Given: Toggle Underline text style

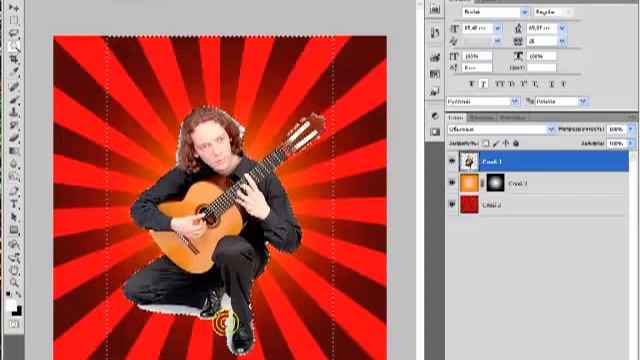Looking at the screenshot, I should pos(551,84).
